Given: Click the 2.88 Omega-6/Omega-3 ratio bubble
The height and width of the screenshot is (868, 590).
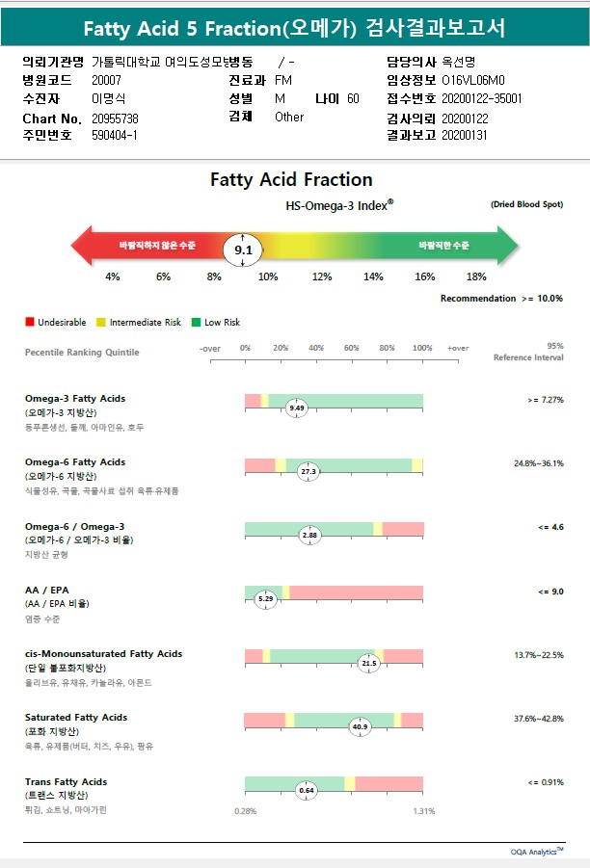Looking at the screenshot, I should 309,536.
